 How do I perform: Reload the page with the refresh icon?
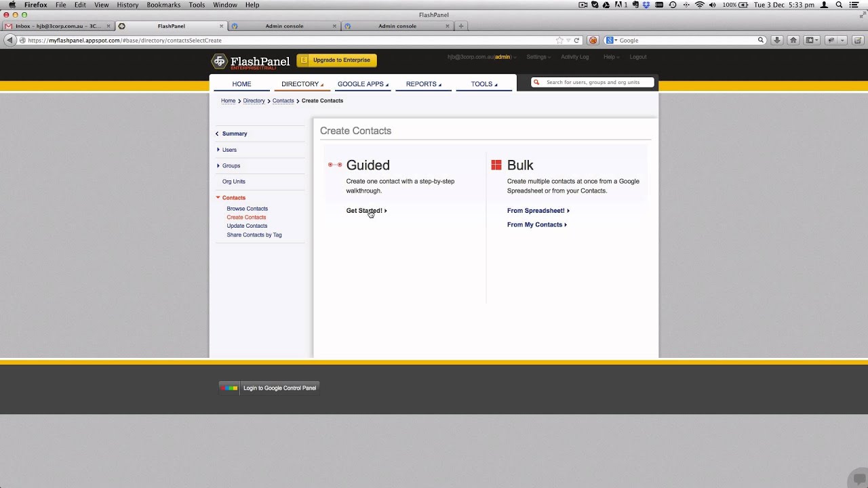576,40
